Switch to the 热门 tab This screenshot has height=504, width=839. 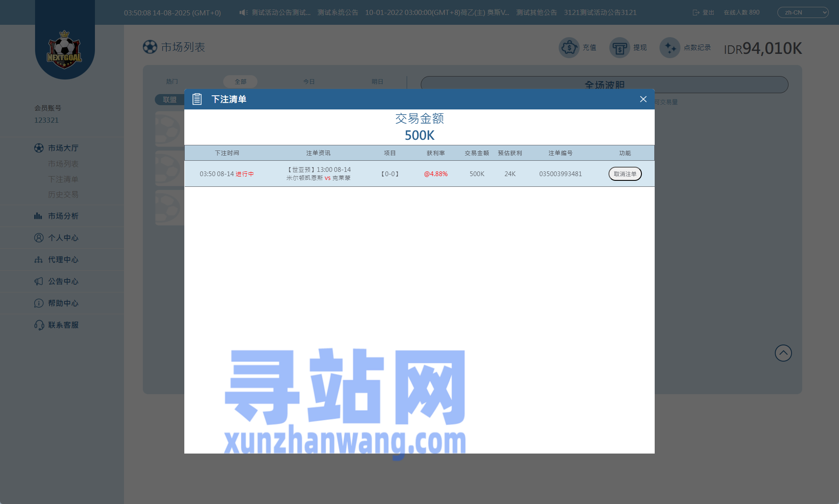coord(172,82)
